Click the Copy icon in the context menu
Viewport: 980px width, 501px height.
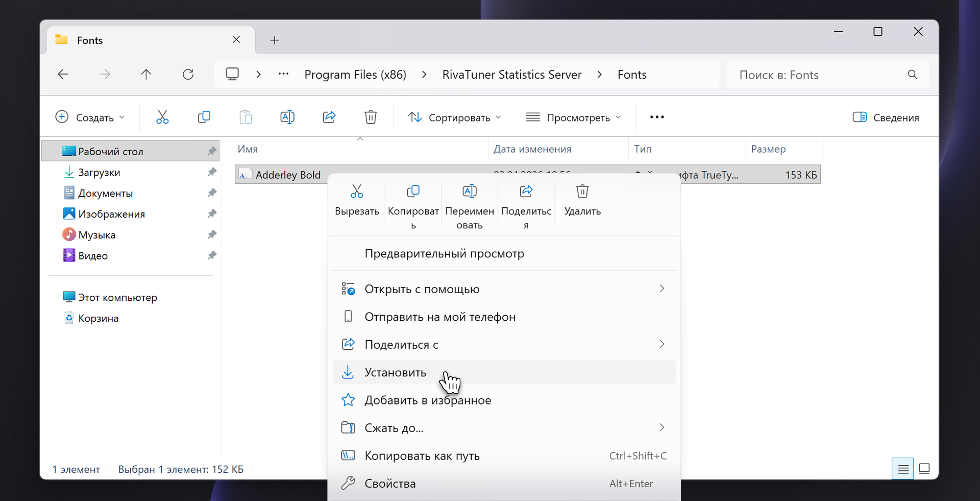[413, 192]
